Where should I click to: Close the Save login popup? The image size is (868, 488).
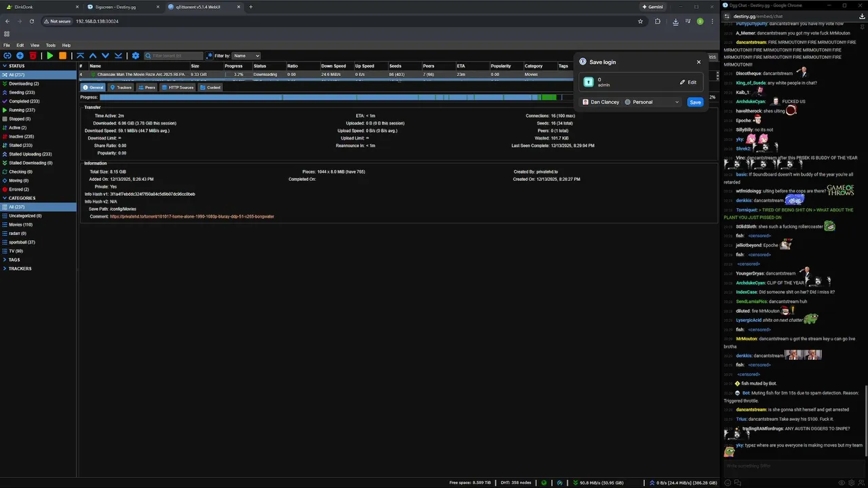click(x=698, y=62)
